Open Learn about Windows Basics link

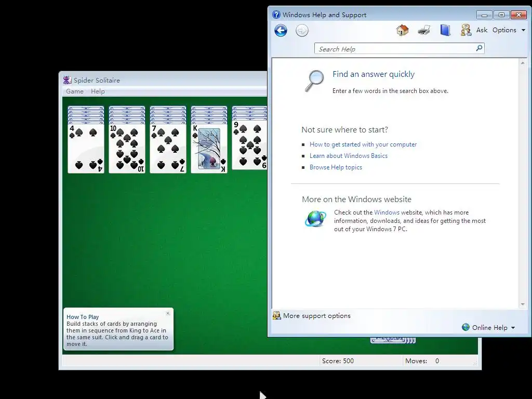[x=349, y=156]
